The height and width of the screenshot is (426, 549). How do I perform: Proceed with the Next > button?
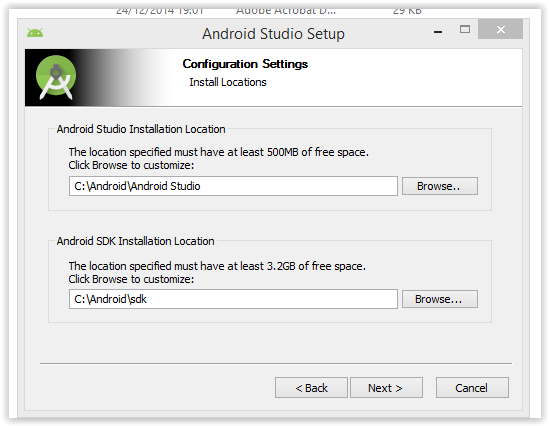[386, 387]
